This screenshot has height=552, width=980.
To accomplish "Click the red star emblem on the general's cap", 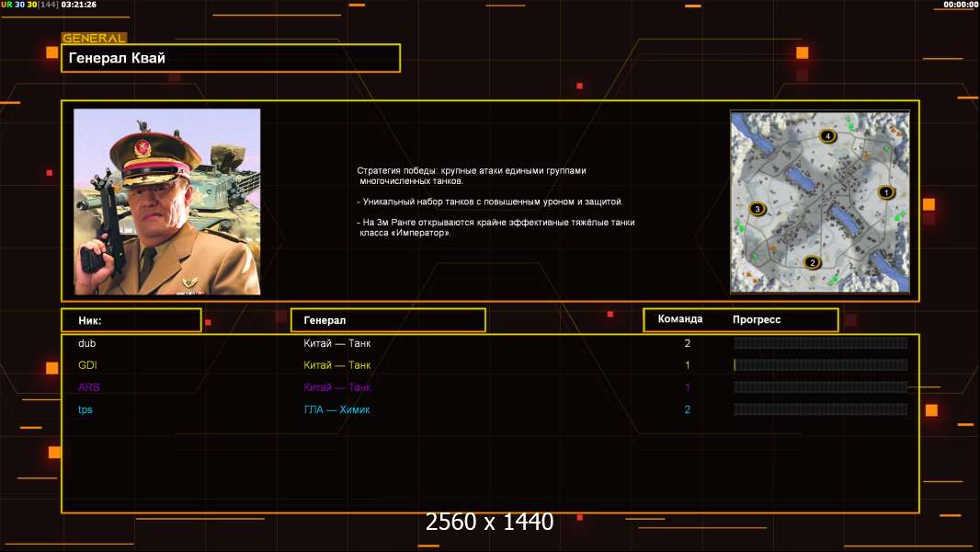I will 142,146.
